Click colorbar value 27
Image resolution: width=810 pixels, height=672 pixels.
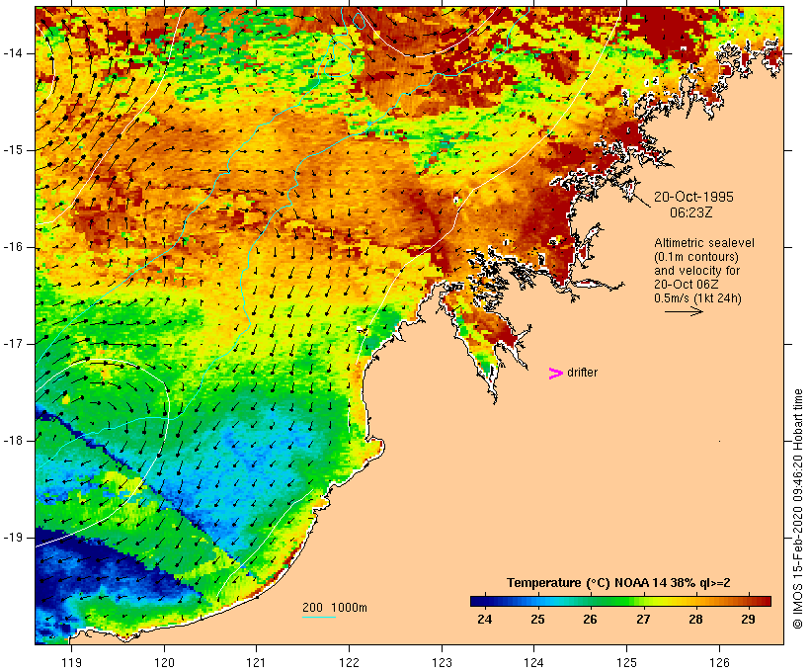pyautogui.click(x=643, y=620)
